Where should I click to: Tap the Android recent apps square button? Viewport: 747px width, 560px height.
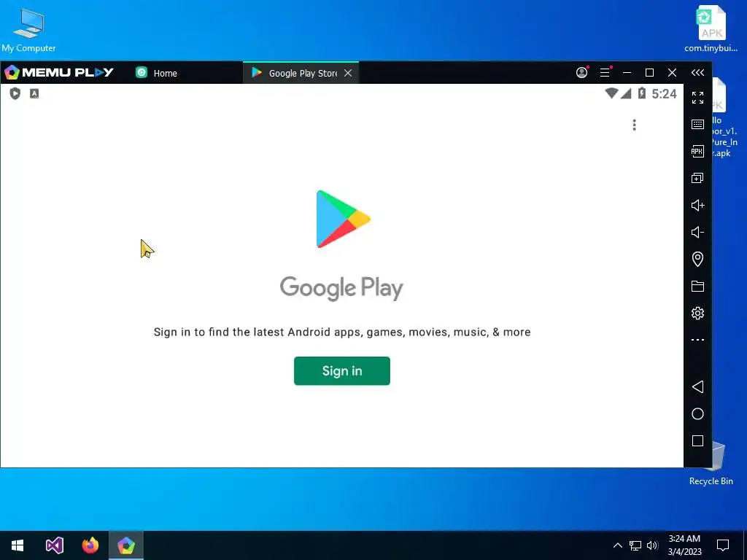tap(697, 441)
